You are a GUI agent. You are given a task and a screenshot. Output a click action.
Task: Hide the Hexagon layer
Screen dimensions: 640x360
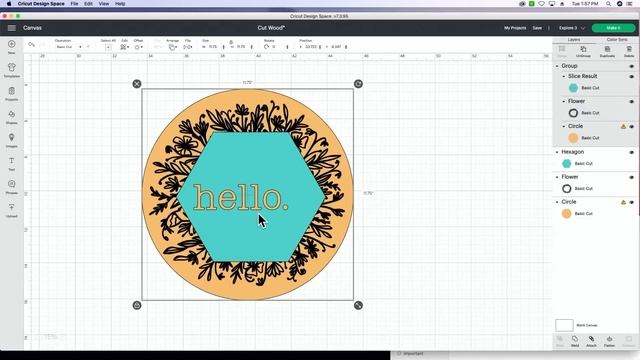tap(631, 152)
